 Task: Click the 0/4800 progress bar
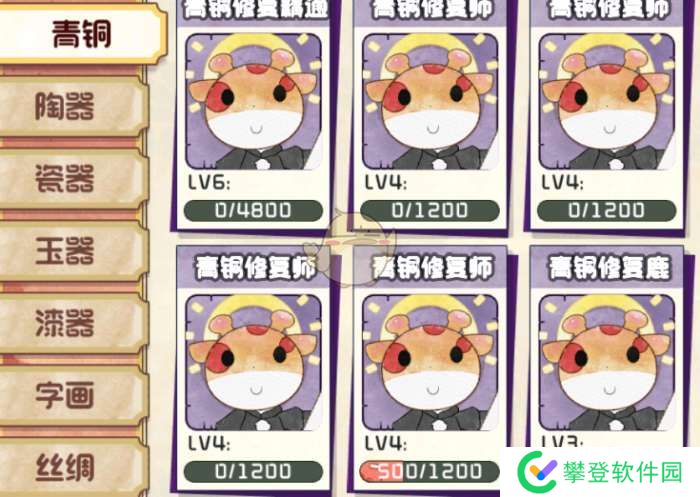click(x=253, y=210)
